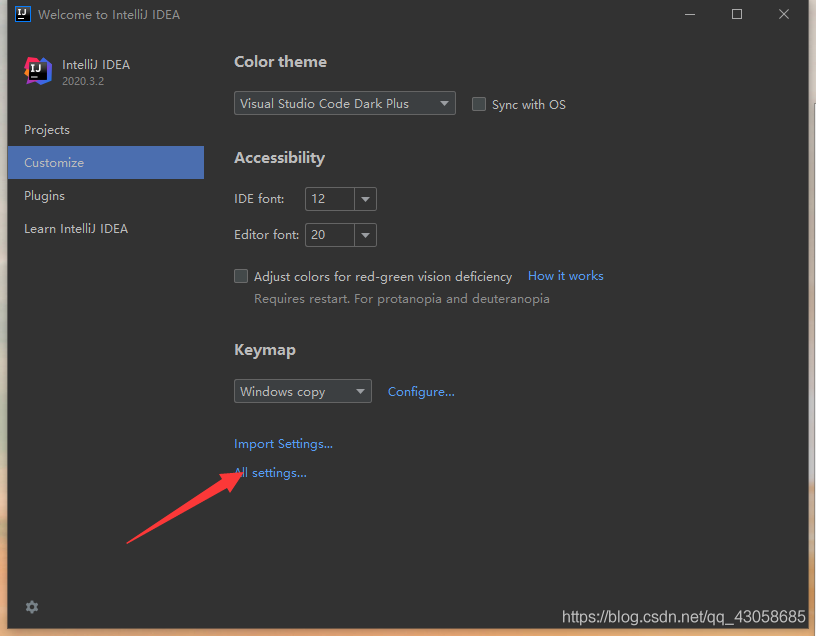816x636 pixels.
Task: Click the IJ title bar window icon
Action: (x=23, y=14)
